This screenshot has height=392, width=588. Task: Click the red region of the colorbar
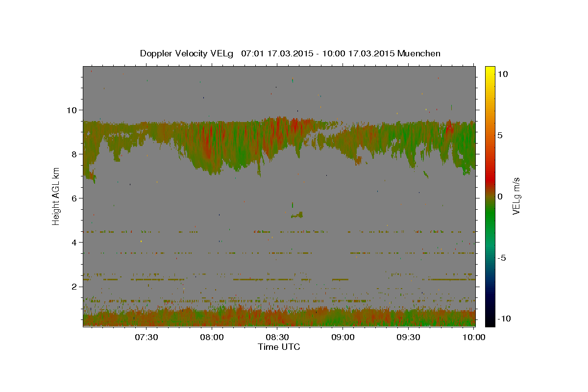tap(490, 179)
